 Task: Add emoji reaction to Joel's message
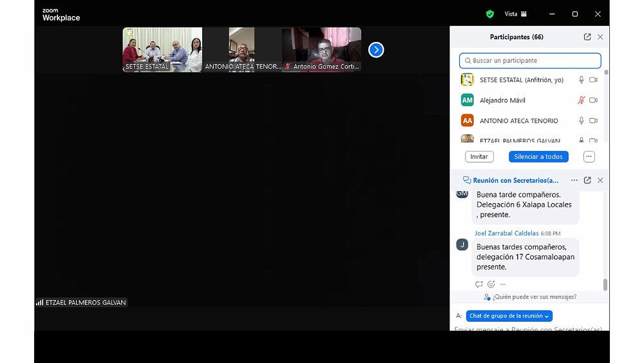pos(491,284)
